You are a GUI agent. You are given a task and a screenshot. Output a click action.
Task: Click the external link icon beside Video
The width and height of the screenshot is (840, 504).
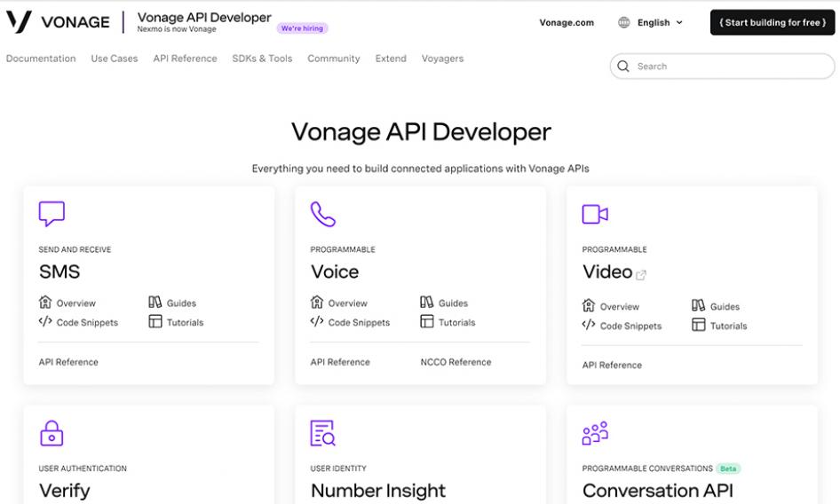(641, 275)
